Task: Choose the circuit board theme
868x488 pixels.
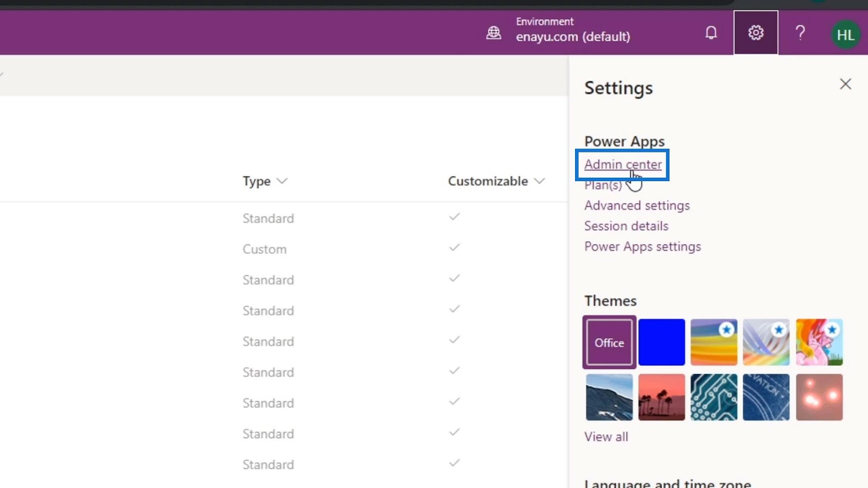Action: click(x=714, y=397)
